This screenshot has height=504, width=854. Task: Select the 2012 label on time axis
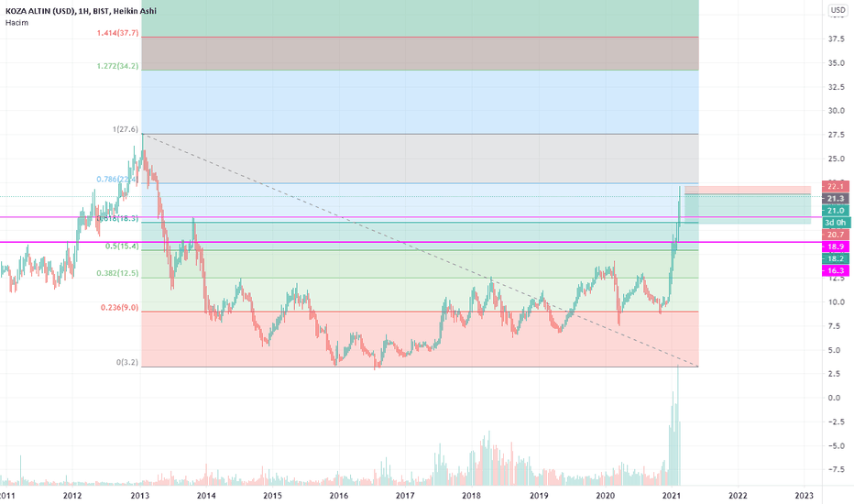72,495
